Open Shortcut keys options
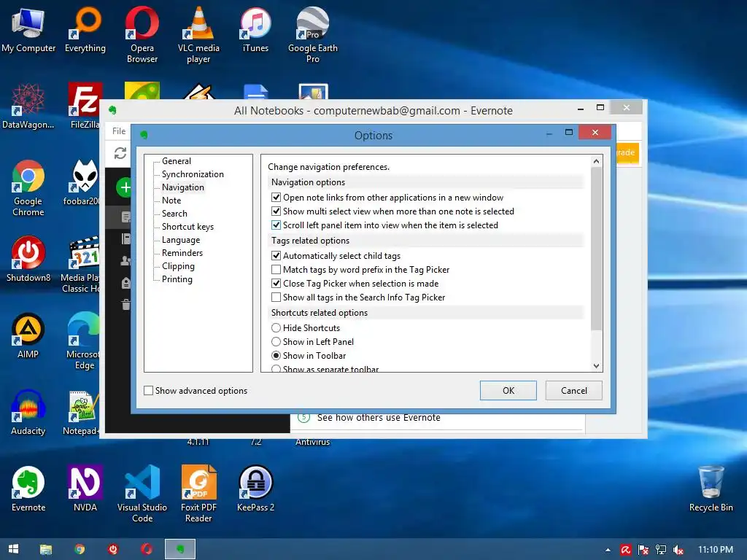This screenshot has width=747, height=560. pyautogui.click(x=187, y=227)
